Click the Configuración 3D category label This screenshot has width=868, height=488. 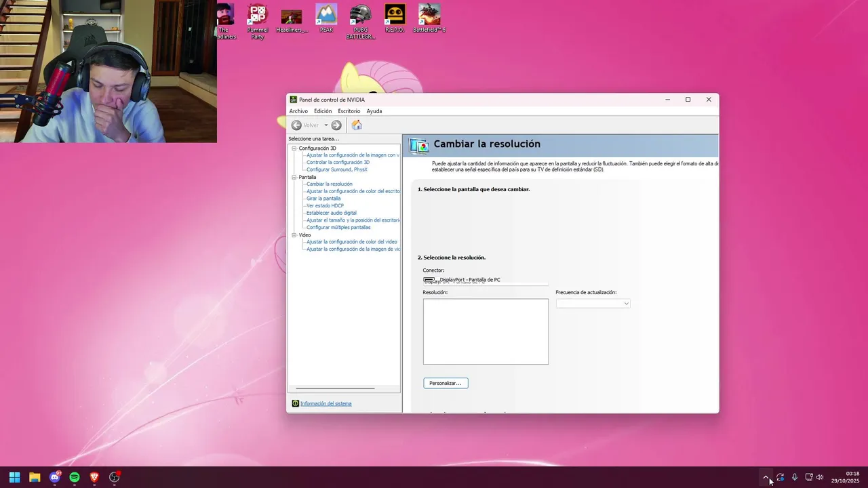point(317,148)
